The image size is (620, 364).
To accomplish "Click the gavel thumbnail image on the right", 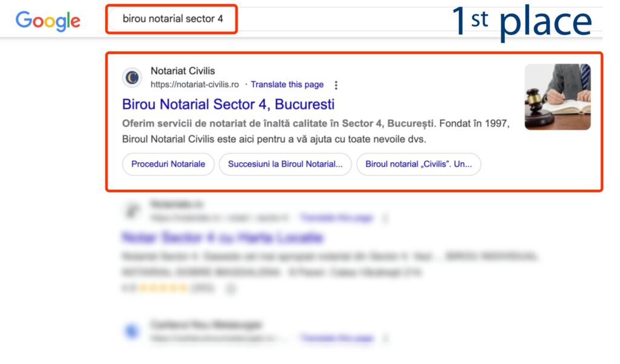I will [557, 95].
